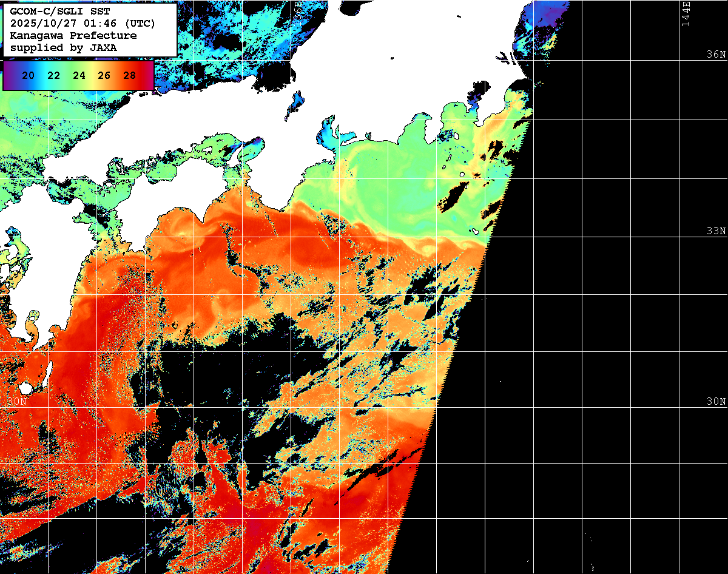The height and width of the screenshot is (574, 728).
Task: Click the 2025/10/27 01:46 (UTC) timestamp
Action: click(83, 23)
